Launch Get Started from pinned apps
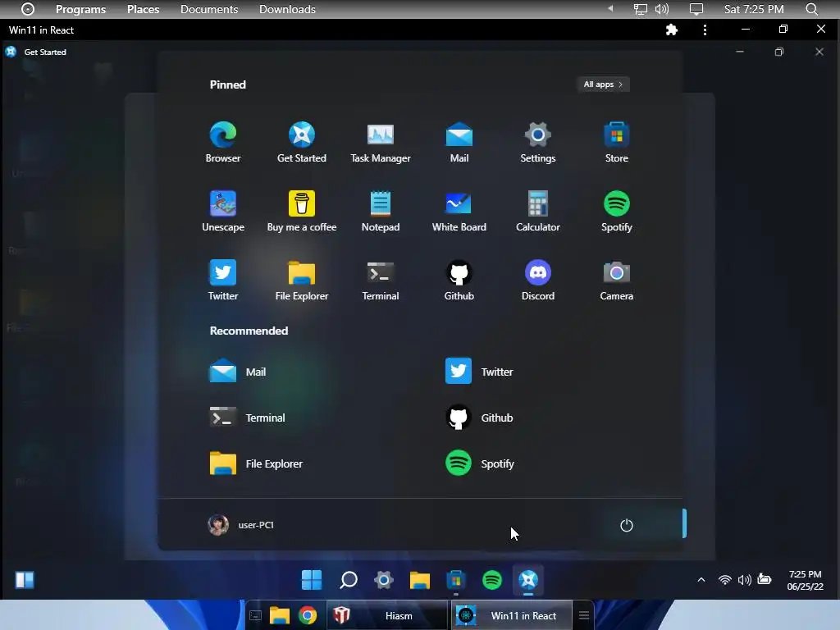The width and height of the screenshot is (840, 630). point(302,142)
